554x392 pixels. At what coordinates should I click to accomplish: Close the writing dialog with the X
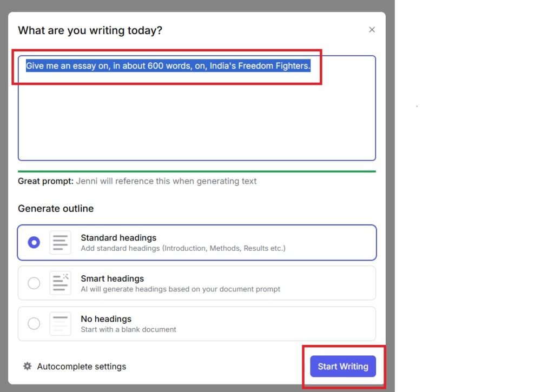[x=372, y=30]
